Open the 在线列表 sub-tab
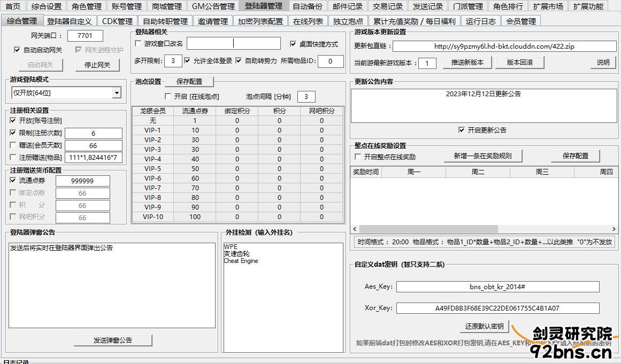The height and width of the screenshot is (364, 621). point(308,21)
